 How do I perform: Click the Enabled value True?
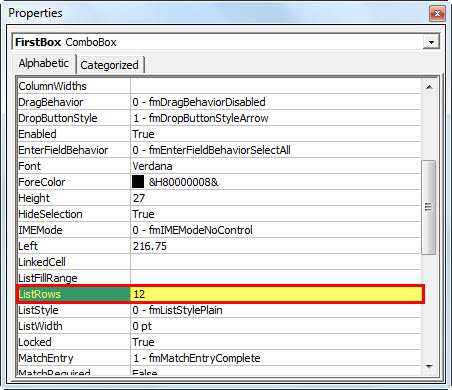(143, 134)
